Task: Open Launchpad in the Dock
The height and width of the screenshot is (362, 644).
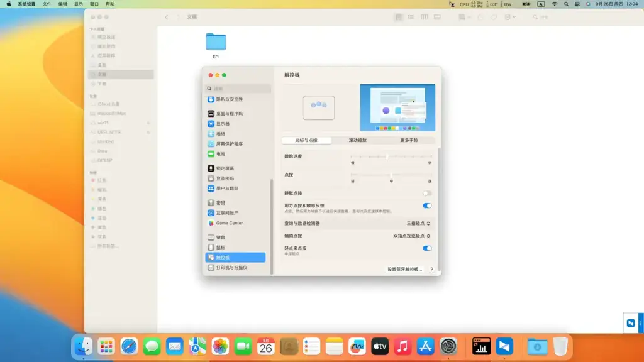Action: pyautogui.click(x=106, y=346)
